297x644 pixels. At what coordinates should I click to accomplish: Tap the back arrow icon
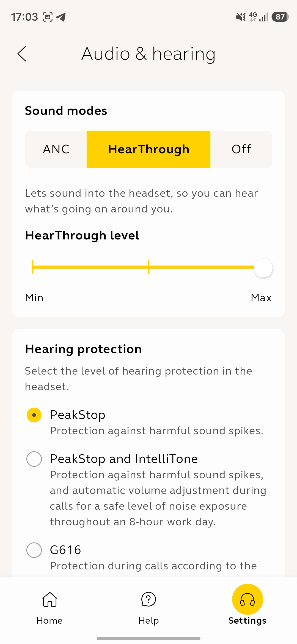click(x=22, y=54)
